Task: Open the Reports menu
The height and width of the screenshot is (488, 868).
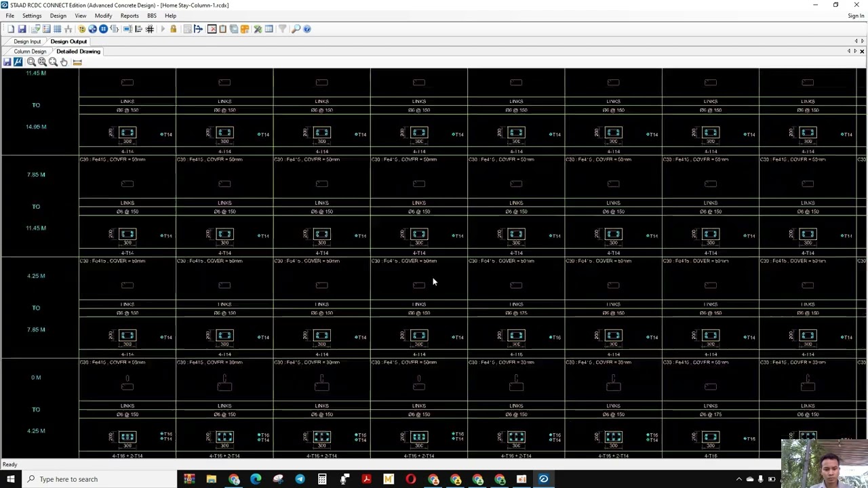Action: click(129, 16)
